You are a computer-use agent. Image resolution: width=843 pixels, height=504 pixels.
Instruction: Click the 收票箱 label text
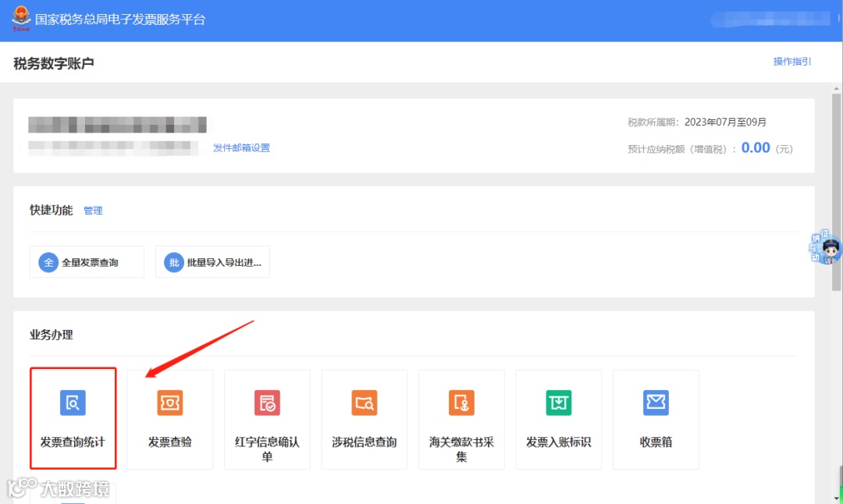click(656, 442)
